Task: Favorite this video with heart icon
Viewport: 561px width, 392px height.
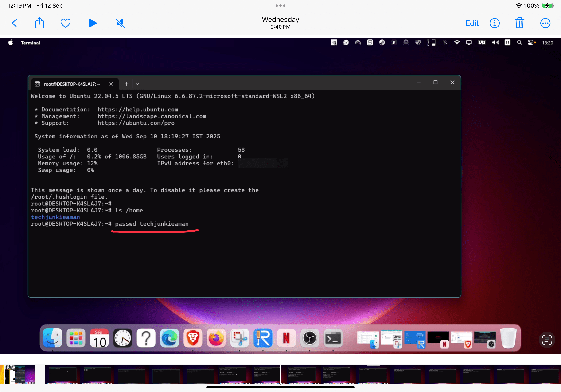Action: tap(66, 23)
